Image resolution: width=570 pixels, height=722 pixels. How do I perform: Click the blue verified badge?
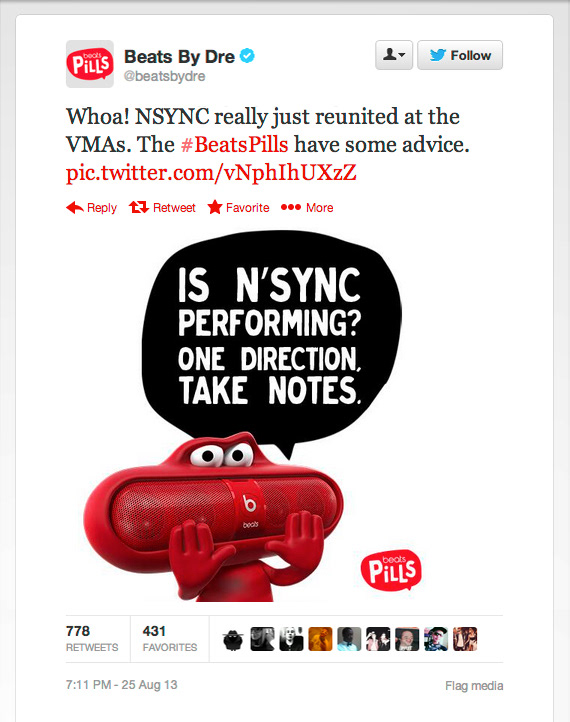point(247,56)
